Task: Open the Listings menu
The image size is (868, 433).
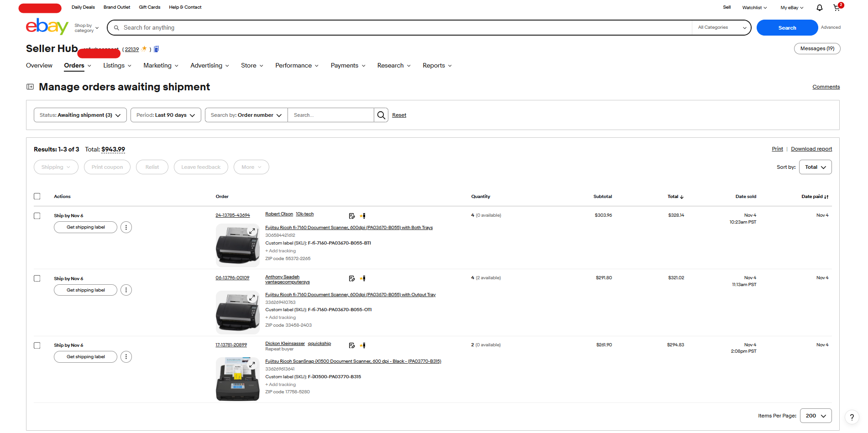Action: point(117,66)
